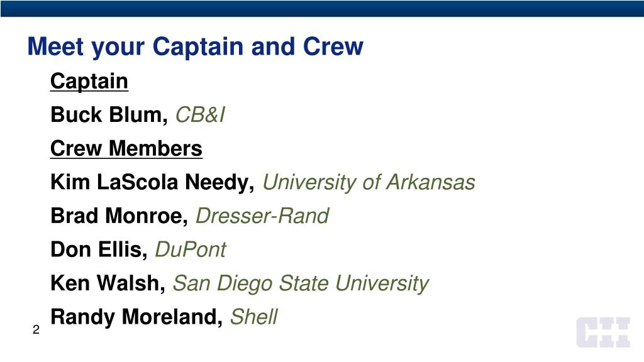
Task: Click the underlined 'Crew Members' heading
Action: (126, 148)
